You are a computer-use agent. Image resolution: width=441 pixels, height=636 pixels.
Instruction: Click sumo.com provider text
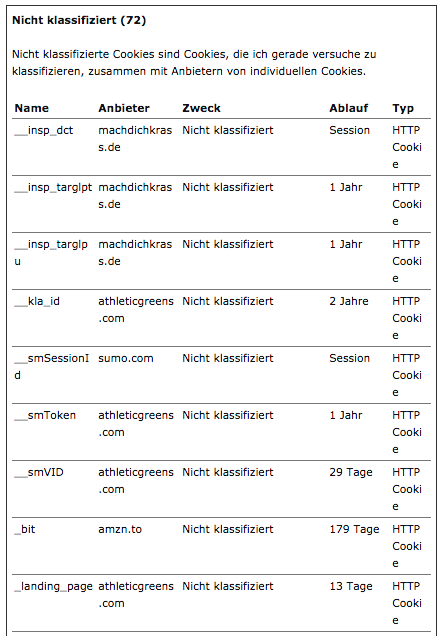[126, 359]
